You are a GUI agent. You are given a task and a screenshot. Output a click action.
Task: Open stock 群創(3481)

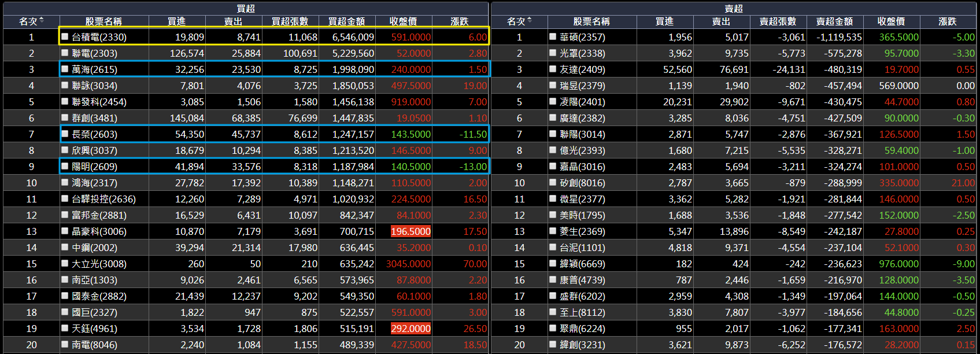(x=94, y=118)
